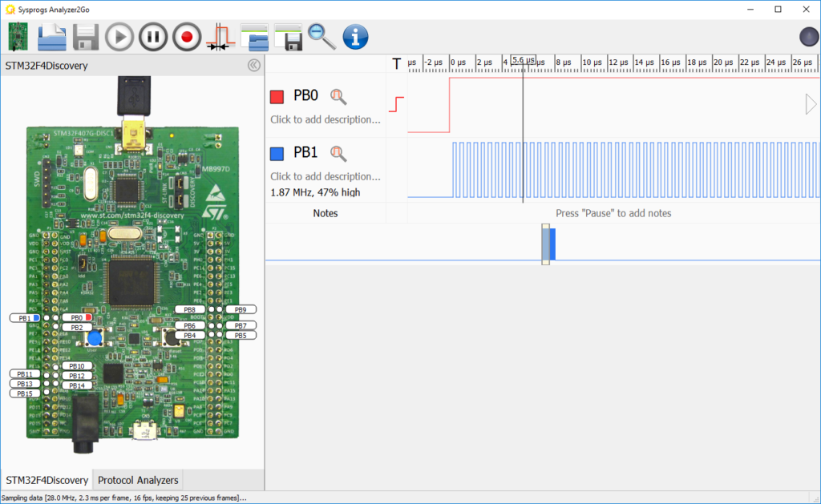The width and height of the screenshot is (821, 504).
Task: Start playback with the Play button
Action: (x=119, y=36)
